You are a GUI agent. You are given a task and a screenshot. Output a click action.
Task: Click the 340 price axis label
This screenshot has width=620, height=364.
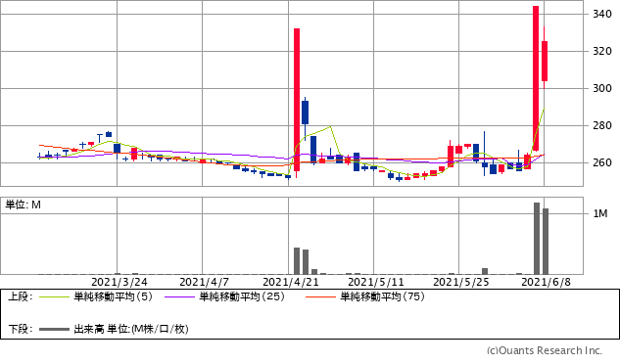[602, 15]
